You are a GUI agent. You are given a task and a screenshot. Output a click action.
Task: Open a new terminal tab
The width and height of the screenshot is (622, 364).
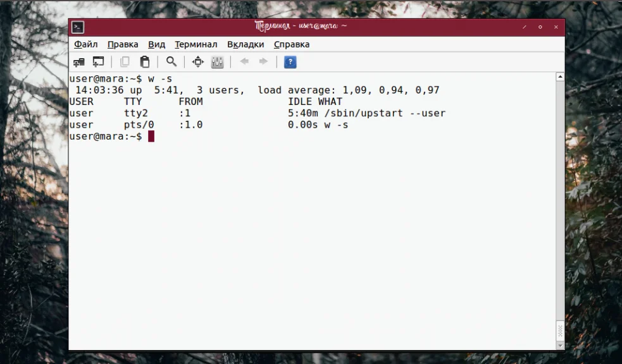79,62
